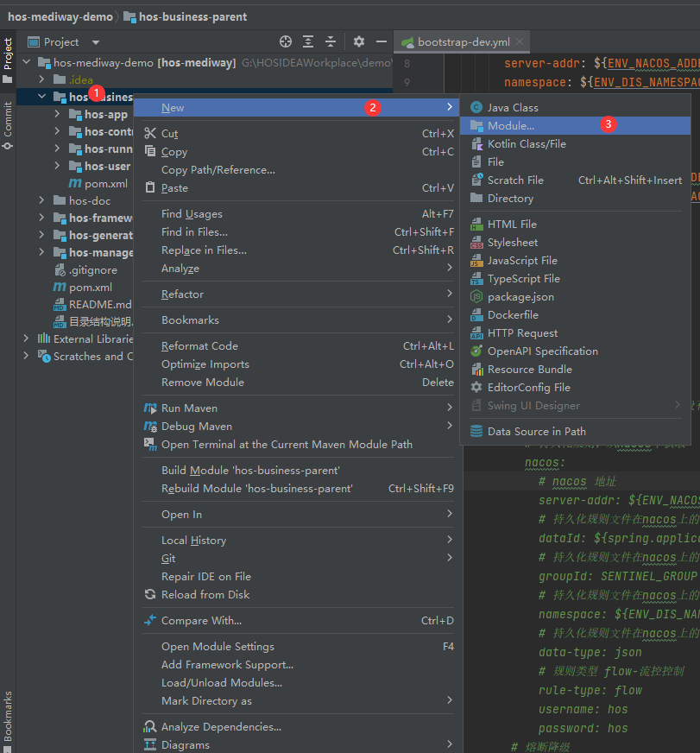Open the Commit tool window sidebar tab

click(8, 123)
